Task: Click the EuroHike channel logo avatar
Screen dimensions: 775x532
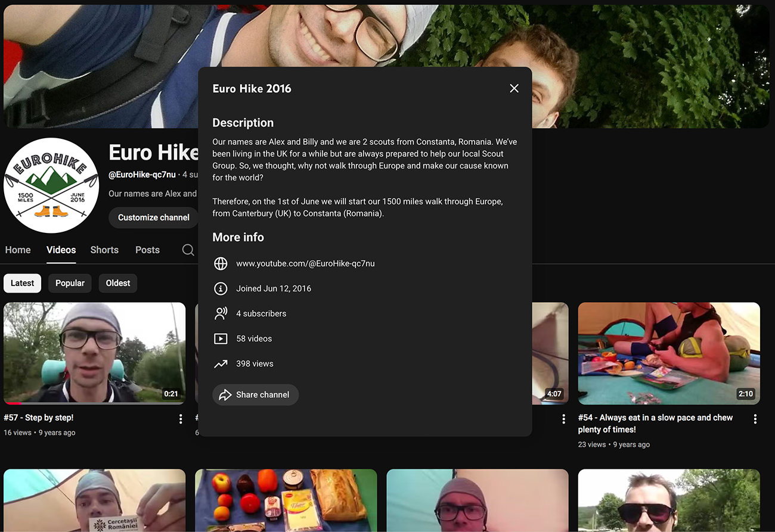Action: coord(51,185)
